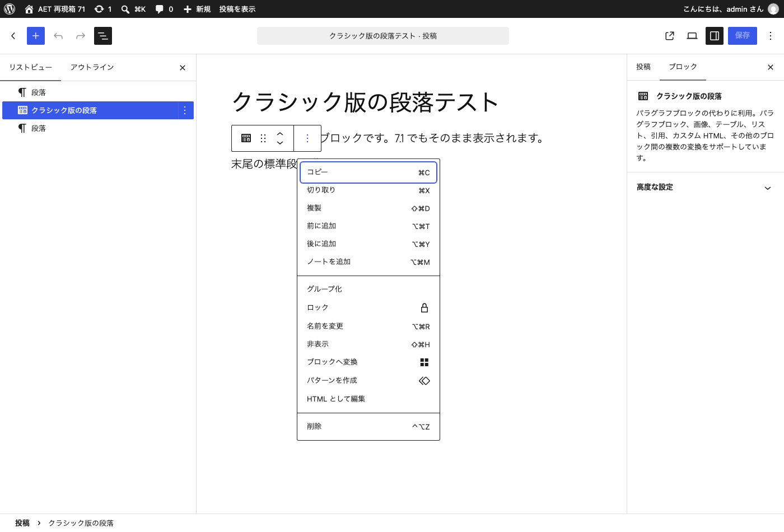Switch to 投稿 settings tab
Image resolution: width=784 pixels, height=532 pixels.
click(x=643, y=67)
